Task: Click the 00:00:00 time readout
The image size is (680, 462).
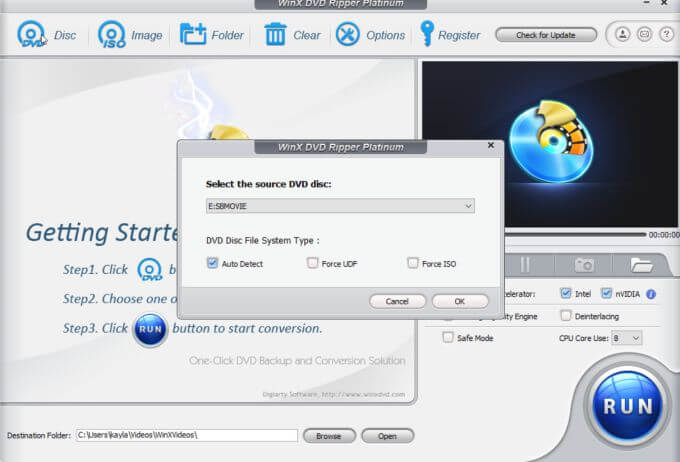Action: pos(664,235)
